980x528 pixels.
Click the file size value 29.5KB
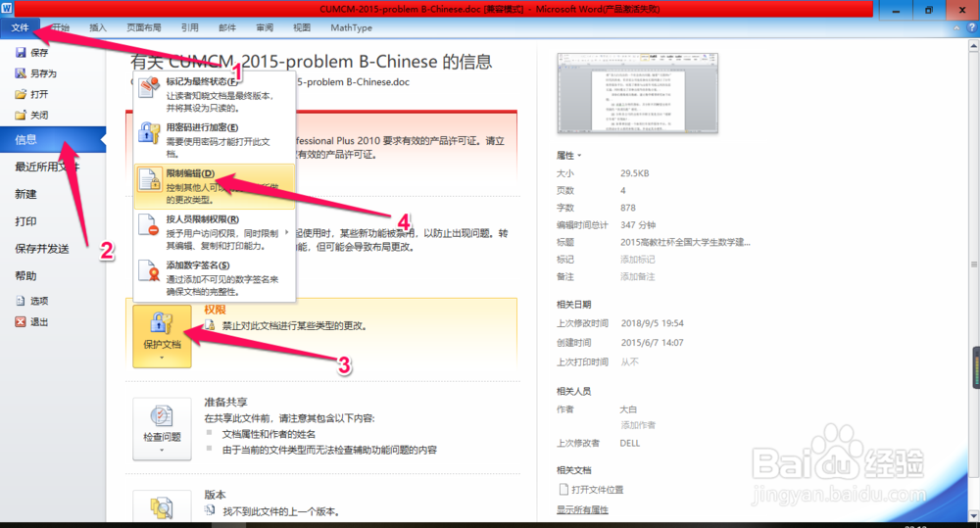pos(635,173)
